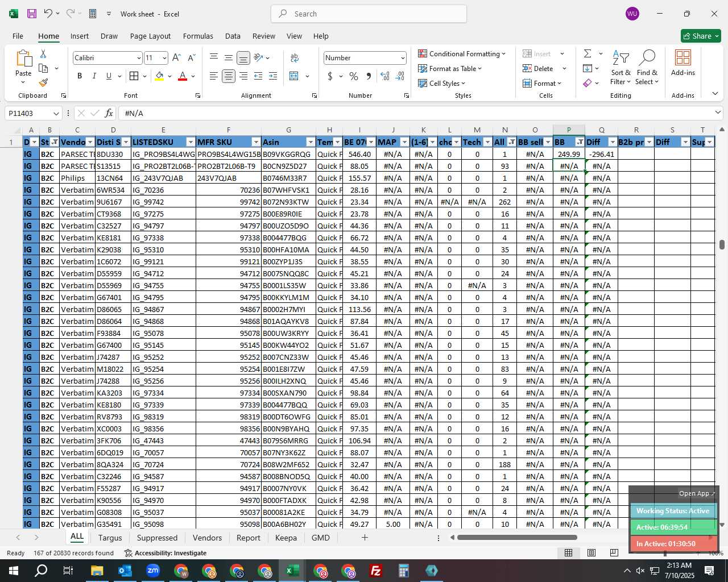This screenshot has width=728, height=582.
Task: Open the Keepa sheet tab
Action: [286, 538]
